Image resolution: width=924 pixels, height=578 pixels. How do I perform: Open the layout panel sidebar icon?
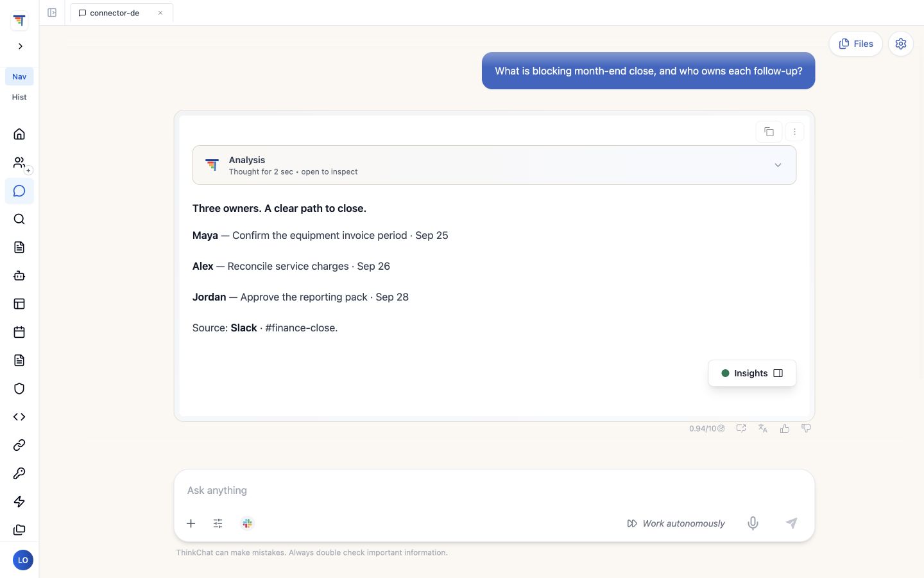tap(19, 304)
